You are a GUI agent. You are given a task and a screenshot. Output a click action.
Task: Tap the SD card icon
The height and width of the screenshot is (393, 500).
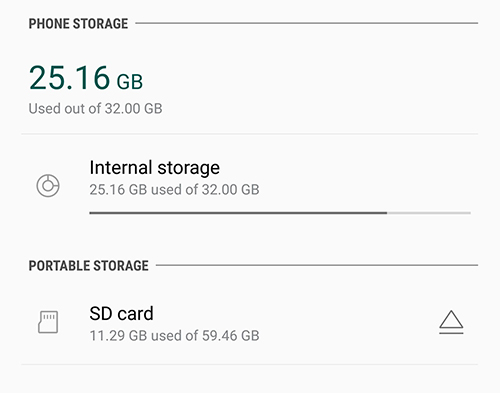tap(48, 322)
